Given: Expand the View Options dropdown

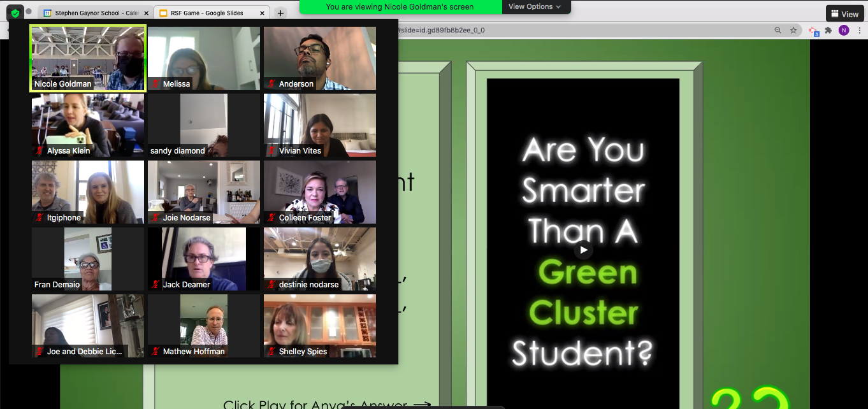Looking at the screenshot, I should (535, 6).
